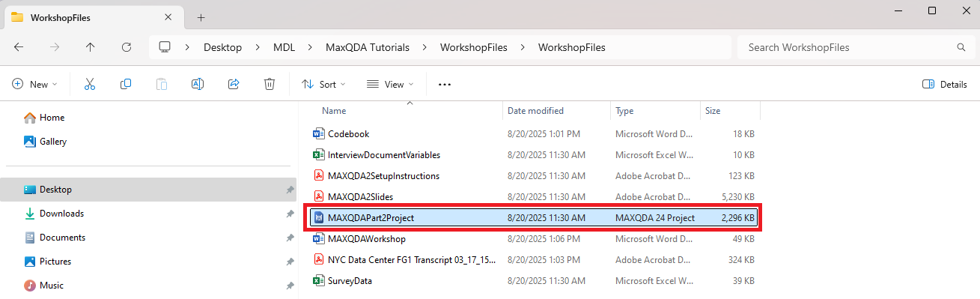Sort by the Date modified column header
Image resolution: width=980 pixels, height=299 pixels.
(535, 111)
